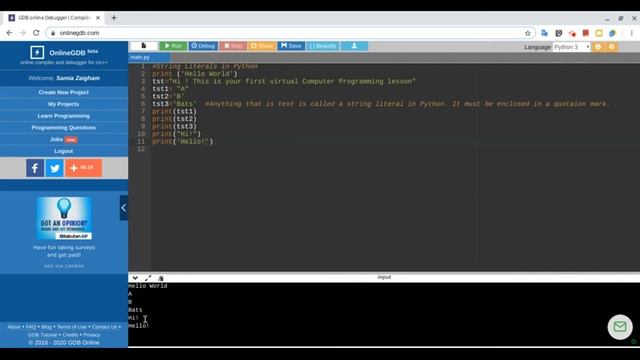Screen dimensions: 640x360
Task: Open My Projects
Action: [64, 104]
